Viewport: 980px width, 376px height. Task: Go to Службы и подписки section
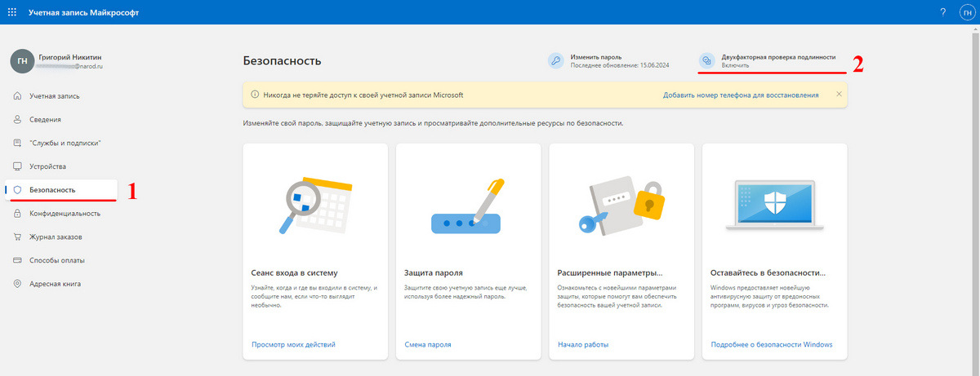(65, 143)
